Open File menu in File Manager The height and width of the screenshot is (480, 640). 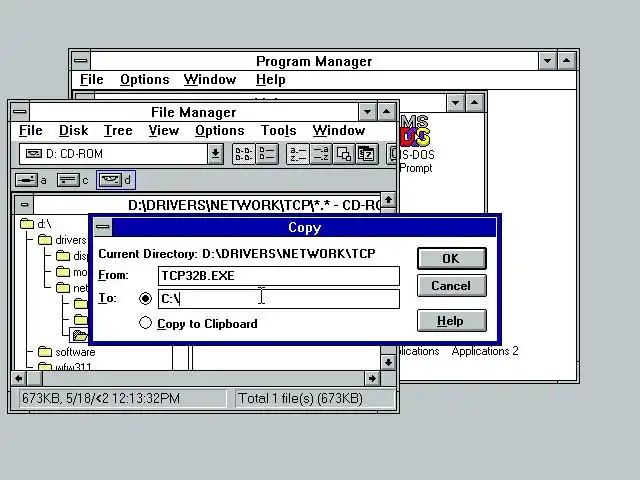click(x=31, y=131)
